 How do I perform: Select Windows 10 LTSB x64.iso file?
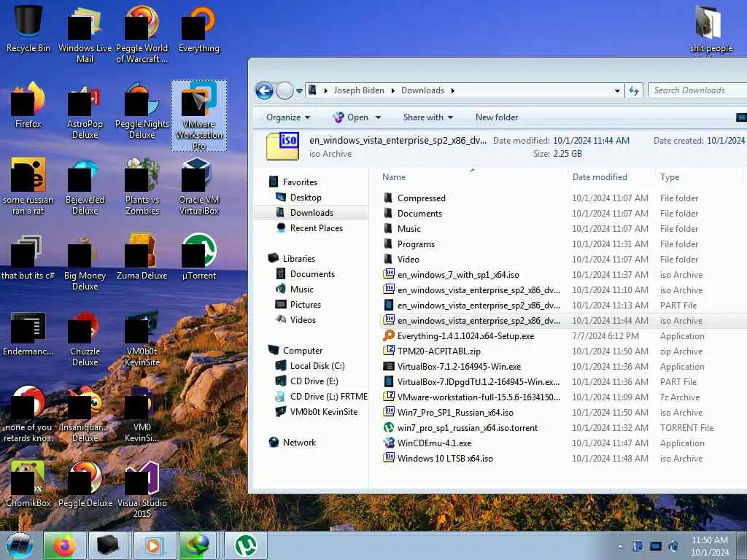[x=445, y=459]
